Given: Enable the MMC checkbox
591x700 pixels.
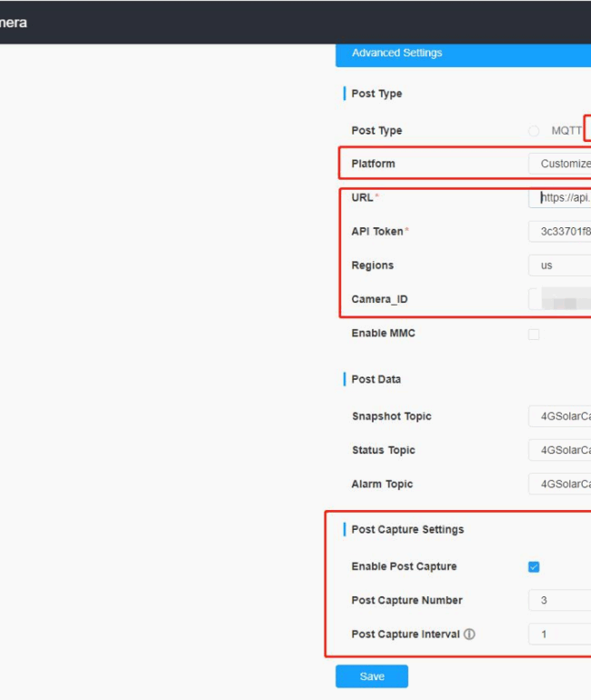Looking at the screenshot, I should pyautogui.click(x=534, y=335).
